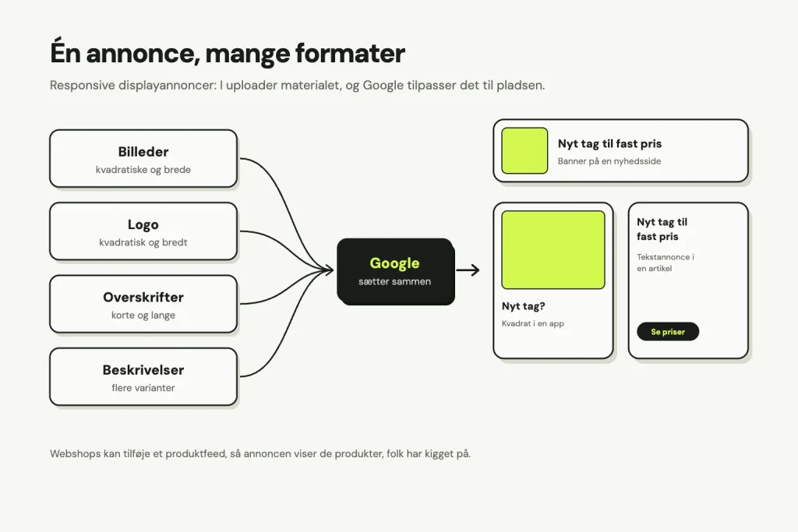Viewport: 798px width, 532px height.
Task: Click the caption Kvadrat i en app
Action: [533, 323]
